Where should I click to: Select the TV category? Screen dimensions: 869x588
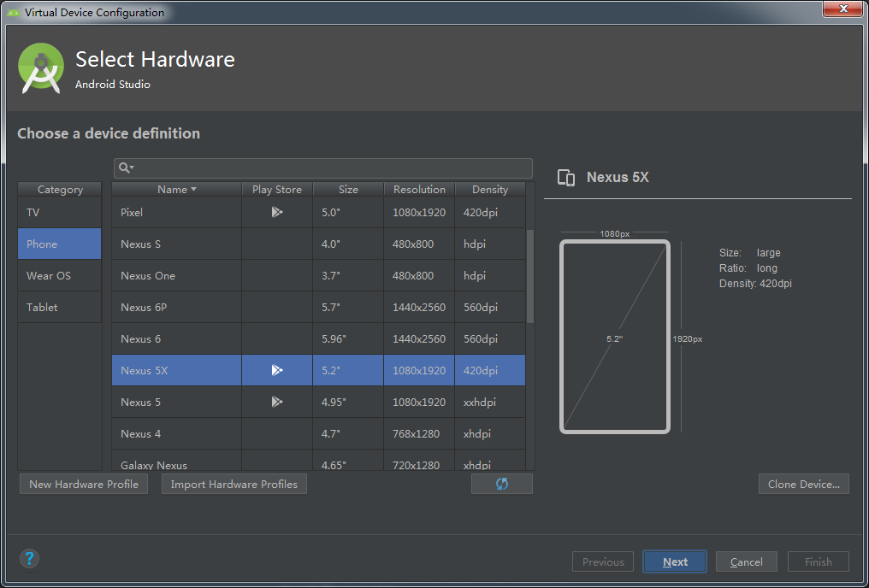click(x=59, y=212)
